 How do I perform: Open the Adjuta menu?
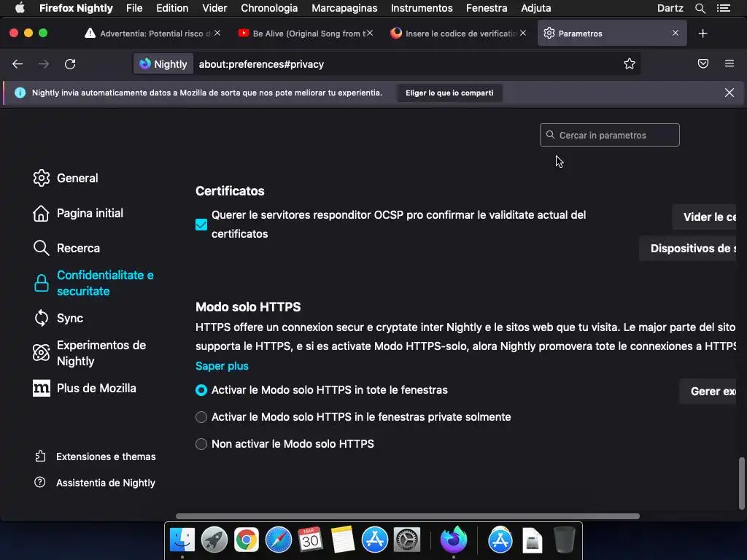pyautogui.click(x=536, y=8)
